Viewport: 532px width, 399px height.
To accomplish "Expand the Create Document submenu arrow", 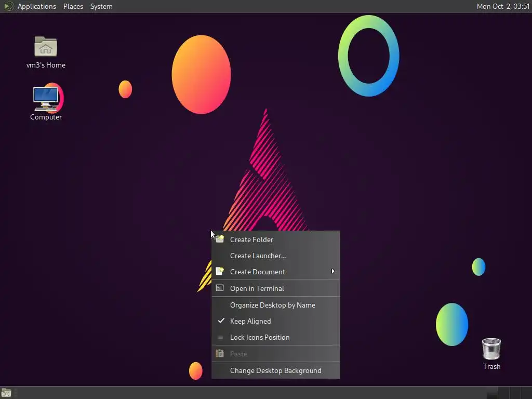I will [x=333, y=271].
